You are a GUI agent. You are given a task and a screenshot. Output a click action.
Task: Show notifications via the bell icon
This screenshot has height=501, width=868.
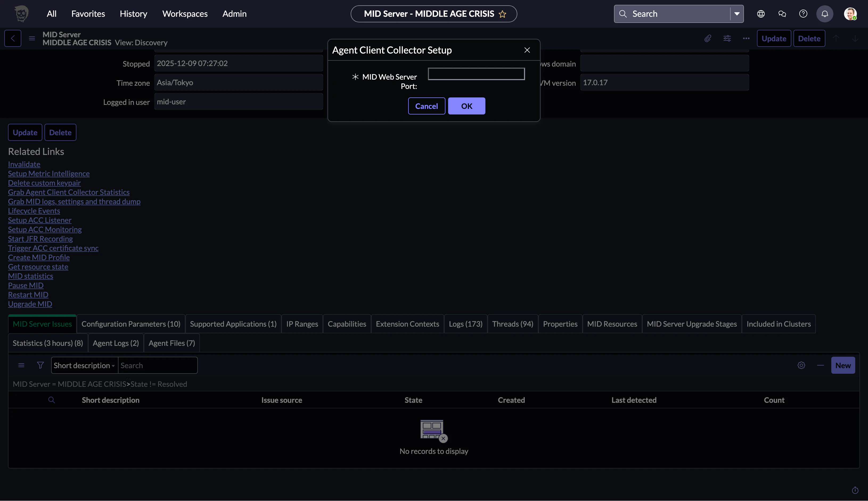click(825, 14)
